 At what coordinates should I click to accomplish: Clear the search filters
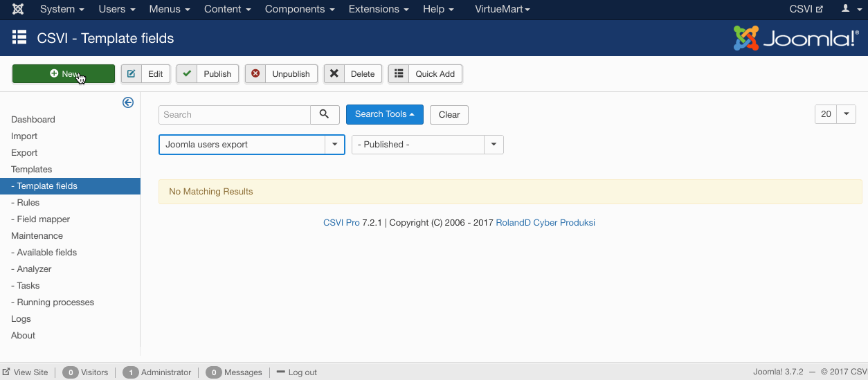tap(449, 114)
